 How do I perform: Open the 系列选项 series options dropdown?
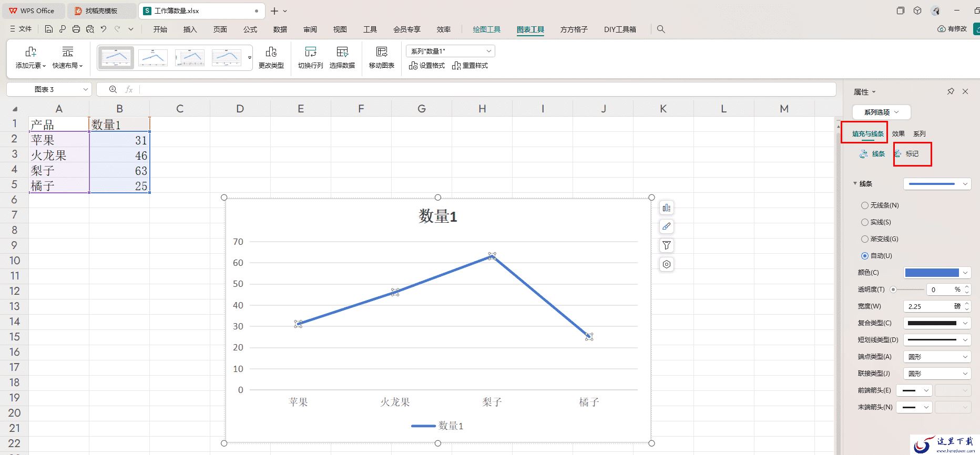[x=881, y=112]
